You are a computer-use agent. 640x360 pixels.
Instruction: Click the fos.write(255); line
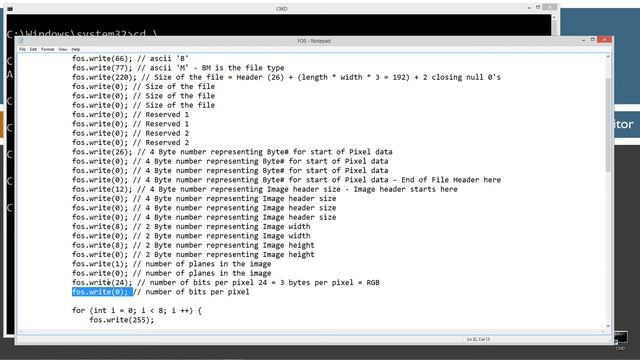coord(122,320)
